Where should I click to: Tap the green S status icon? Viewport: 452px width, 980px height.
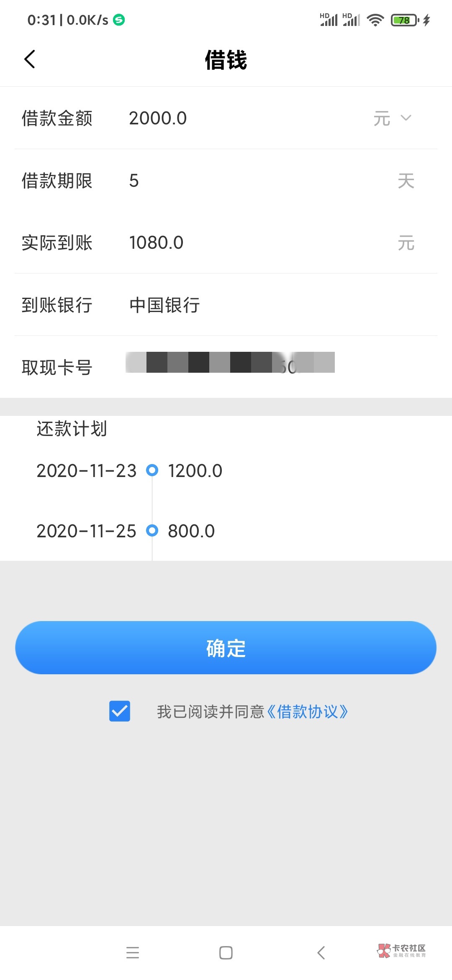click(x=119, y=20)
